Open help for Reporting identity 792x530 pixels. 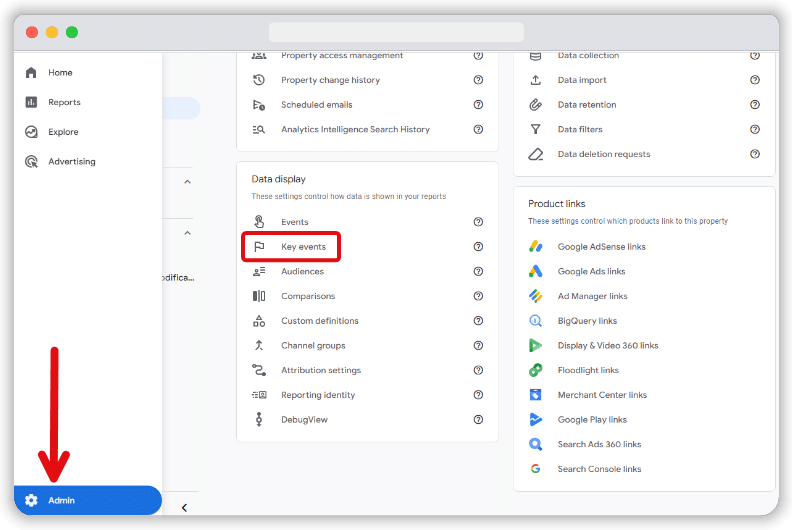tap(478, 395)
